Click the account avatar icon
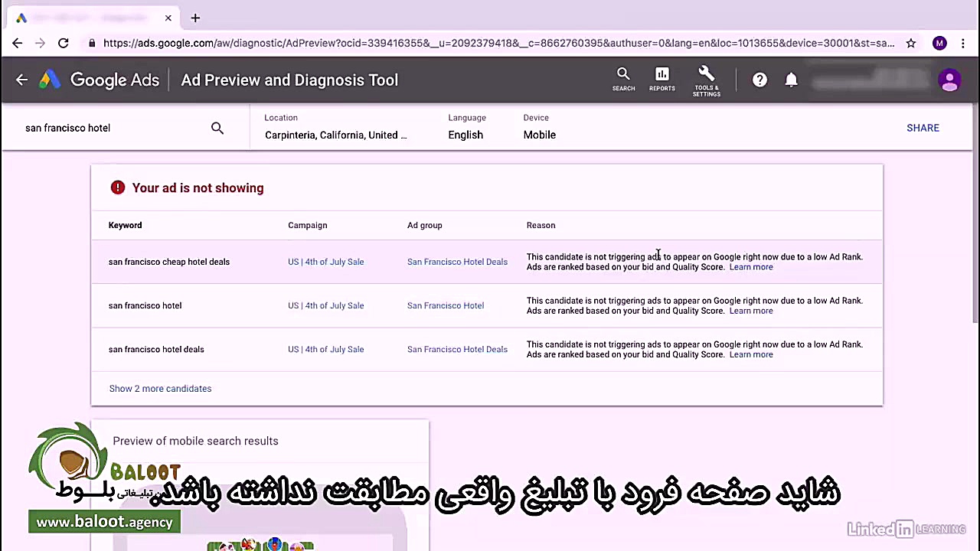 pyautogui.click(x=949, y=80)
